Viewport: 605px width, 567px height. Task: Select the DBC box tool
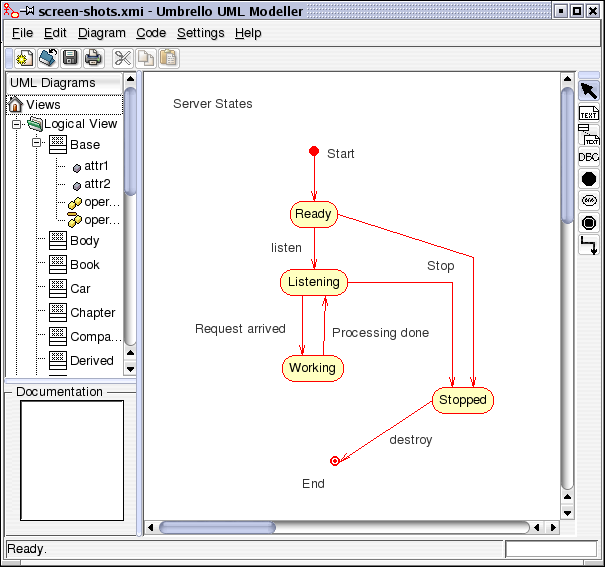pos(589,157)
